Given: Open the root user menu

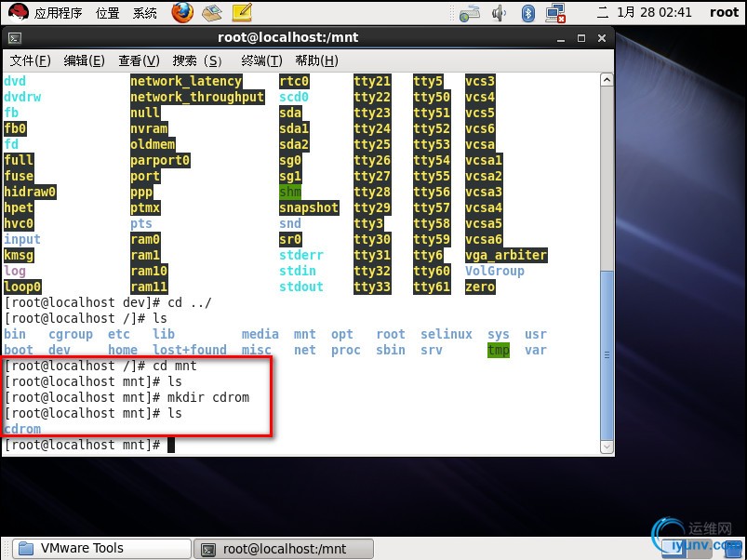Looking at the screenshot, I should 724,12.
